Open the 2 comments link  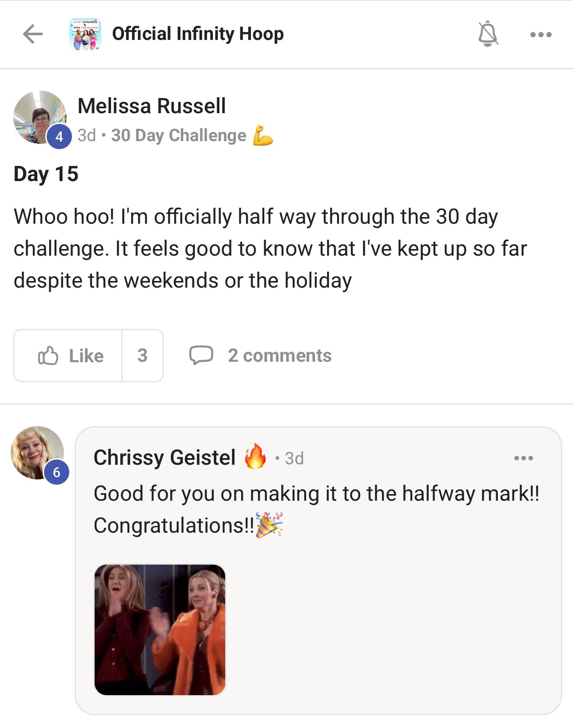[279, 356]
